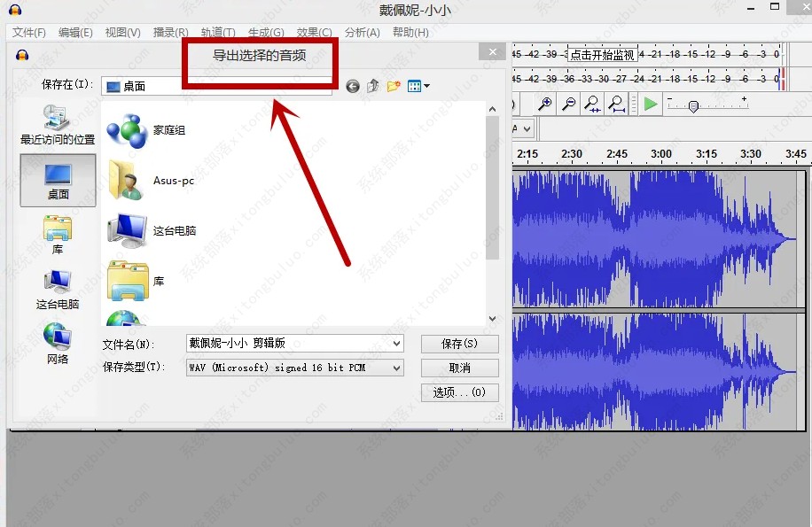Click the Fit Selection zoom tool
812x527 pixels.
(x=592, y=105)
